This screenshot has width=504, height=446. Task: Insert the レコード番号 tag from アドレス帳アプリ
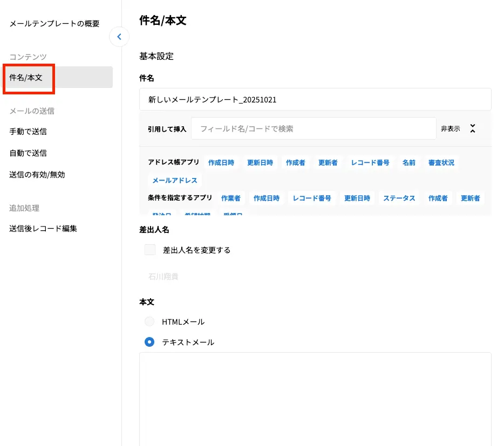[370, 162]
